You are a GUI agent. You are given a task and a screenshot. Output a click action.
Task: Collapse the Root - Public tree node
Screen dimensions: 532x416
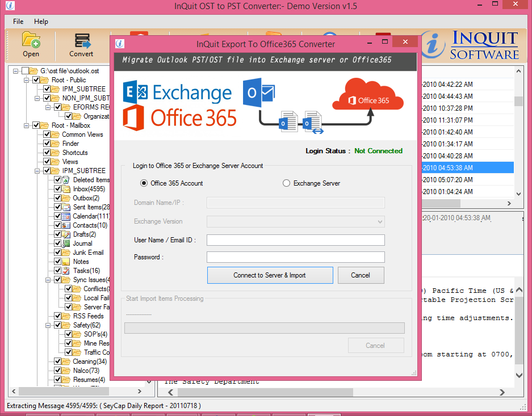tap(27, 80)
